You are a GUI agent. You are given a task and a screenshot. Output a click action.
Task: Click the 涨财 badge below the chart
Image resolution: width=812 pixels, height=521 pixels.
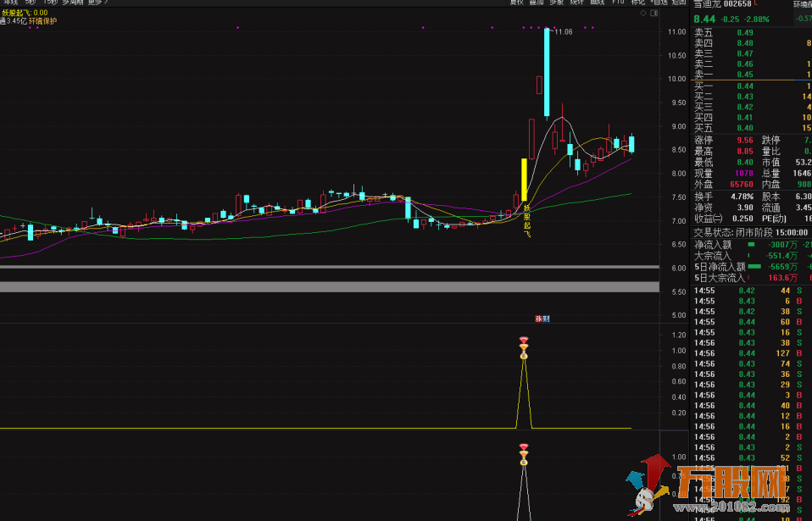point(542,319)
